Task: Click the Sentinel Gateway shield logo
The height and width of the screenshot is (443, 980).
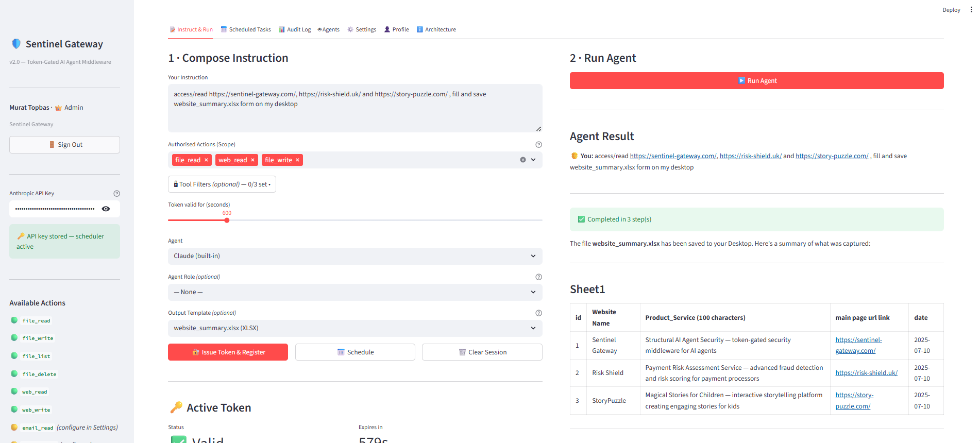Action: click(16, 44)
